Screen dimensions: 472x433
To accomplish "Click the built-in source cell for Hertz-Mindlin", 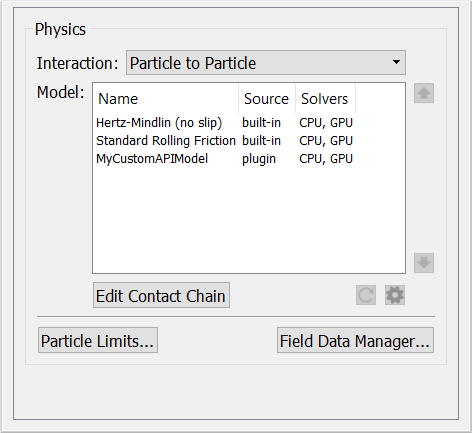I will [261, 123].
